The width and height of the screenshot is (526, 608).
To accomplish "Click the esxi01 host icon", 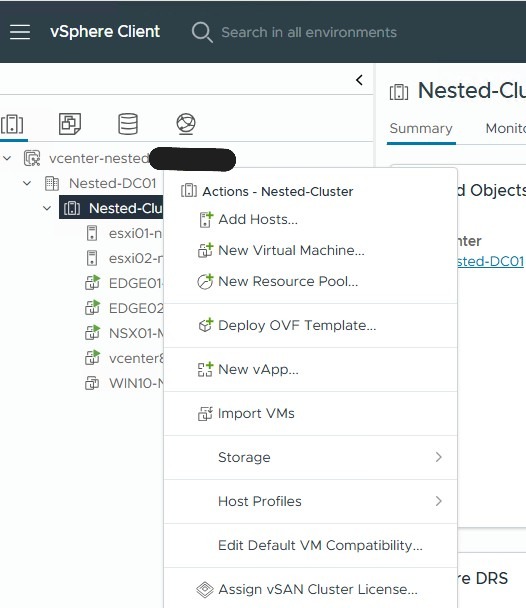I will coord(92,233).
